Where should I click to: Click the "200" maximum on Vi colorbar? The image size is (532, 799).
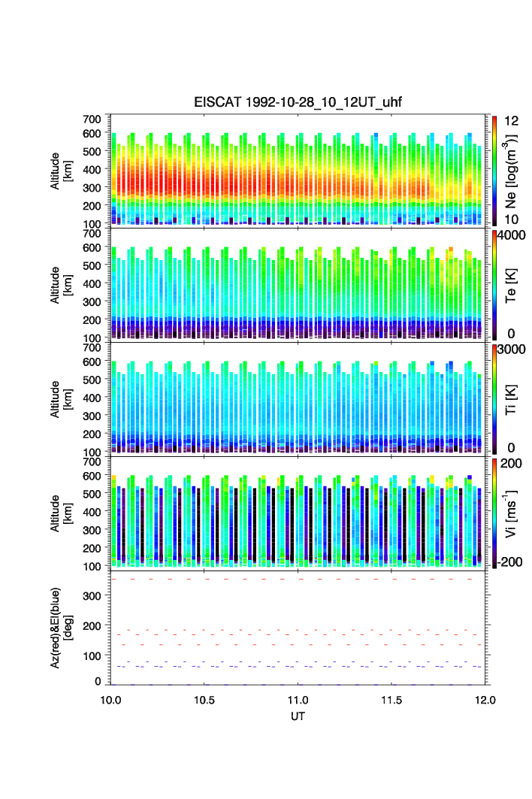511,463
